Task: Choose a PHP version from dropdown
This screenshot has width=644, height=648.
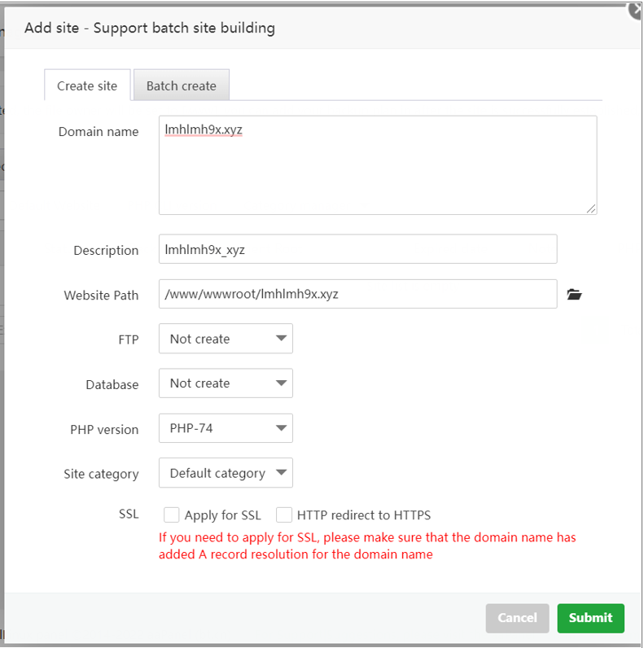Action: pyautogui.click(x=226, y=428)
